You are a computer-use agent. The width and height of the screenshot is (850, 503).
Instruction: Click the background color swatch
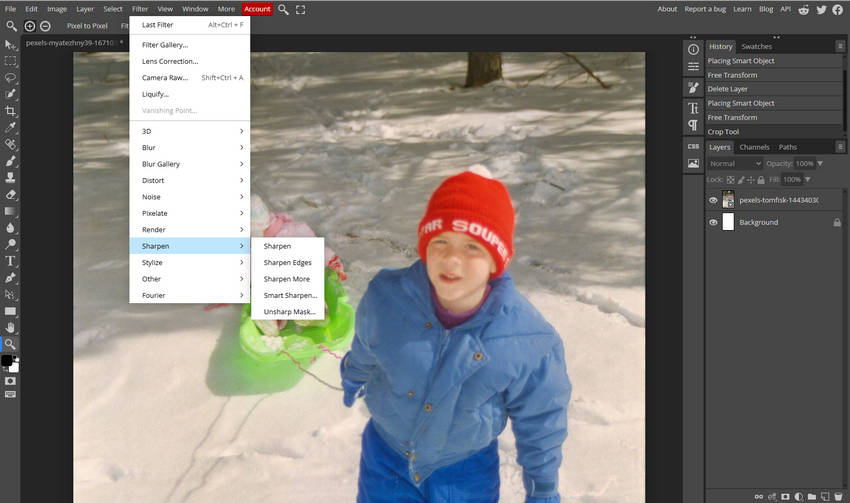[14, 368]
